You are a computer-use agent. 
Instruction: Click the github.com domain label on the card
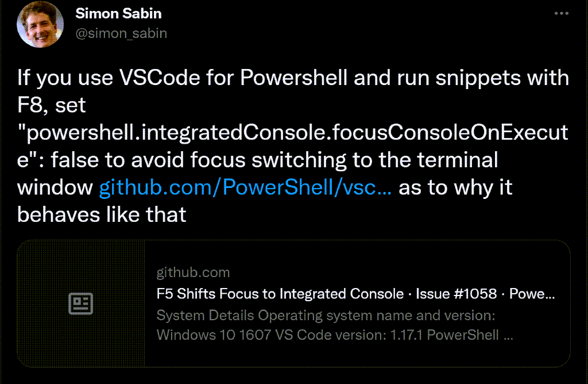(x=193, y=272)
